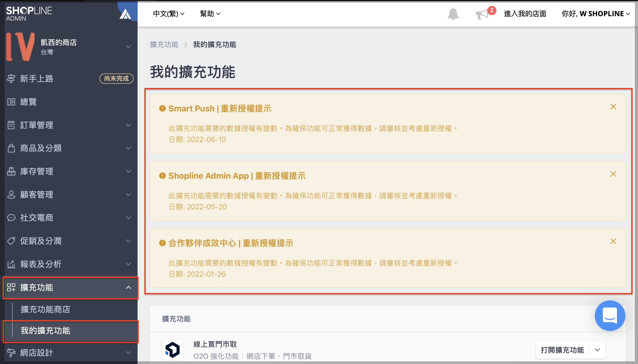
Task: Click the 合作夥伴成效中心 | 重新授權提示 heading
Action: (x=231, y=243)
